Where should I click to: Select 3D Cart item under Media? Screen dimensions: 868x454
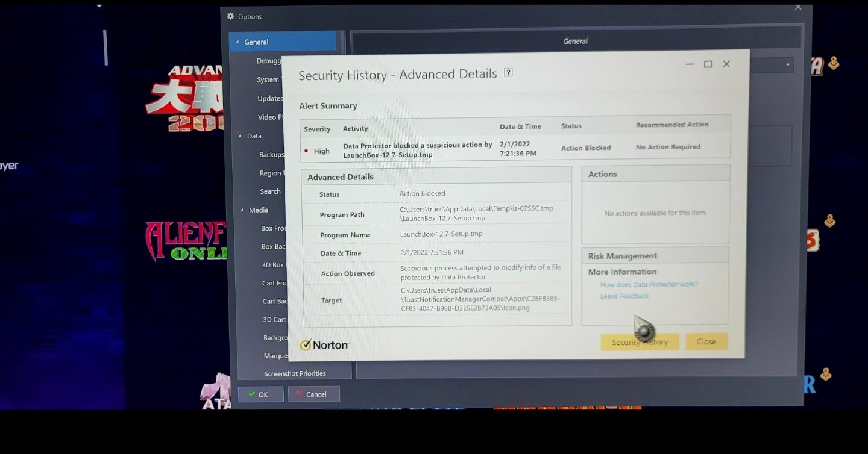275,320
